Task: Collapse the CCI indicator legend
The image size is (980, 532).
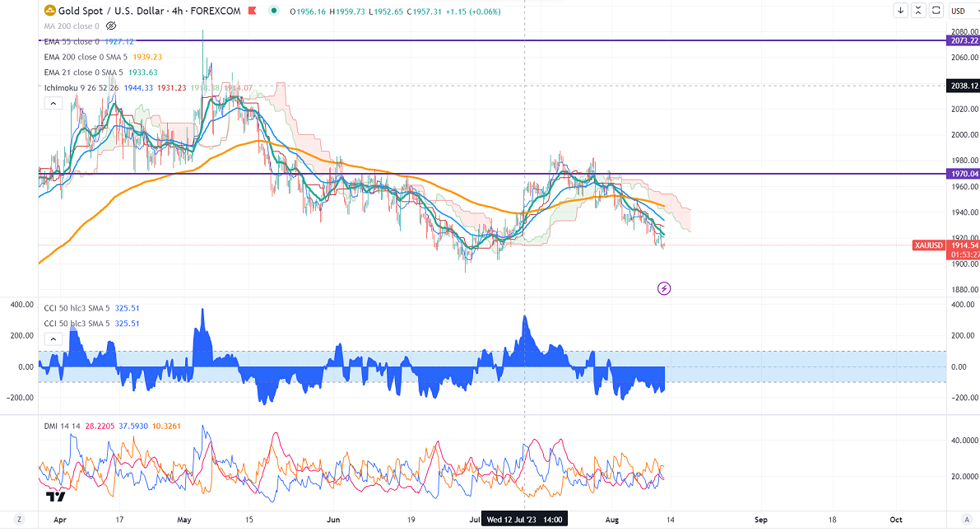Action: (52, 338)
